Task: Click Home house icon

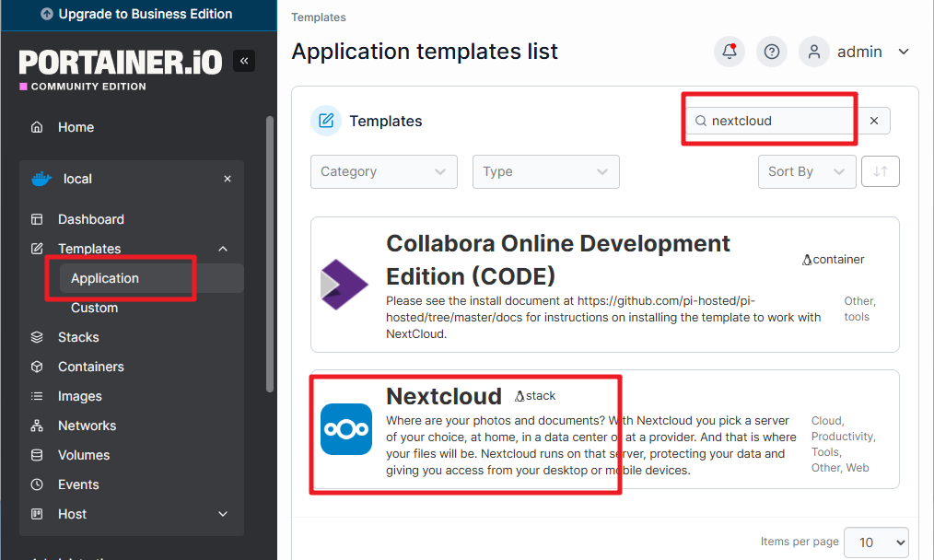Action: click(37, 127)
